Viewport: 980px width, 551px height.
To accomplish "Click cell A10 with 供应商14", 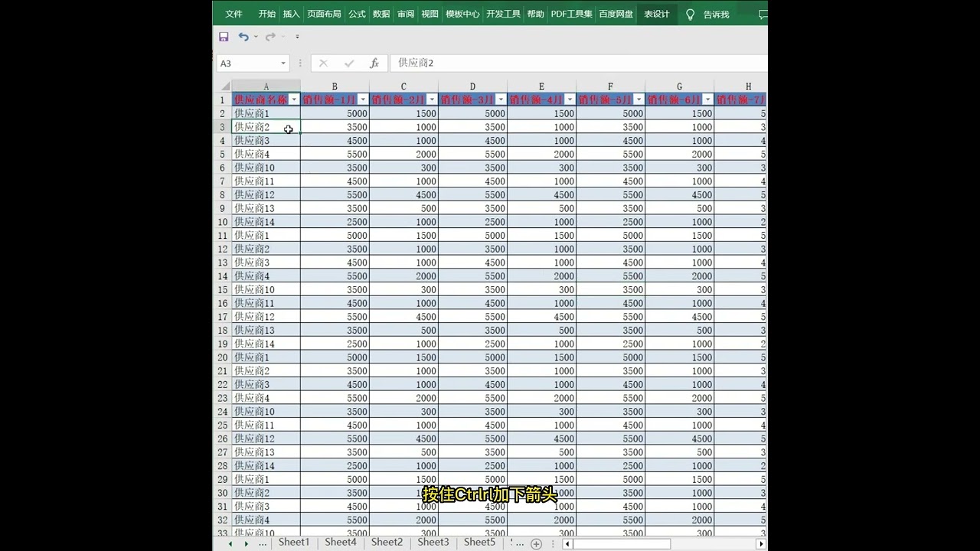I will point(266,222).
